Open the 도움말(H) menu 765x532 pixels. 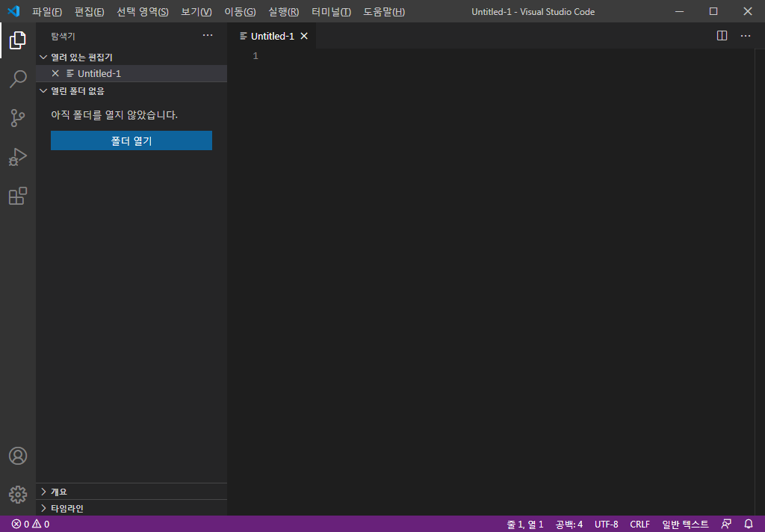384,12
